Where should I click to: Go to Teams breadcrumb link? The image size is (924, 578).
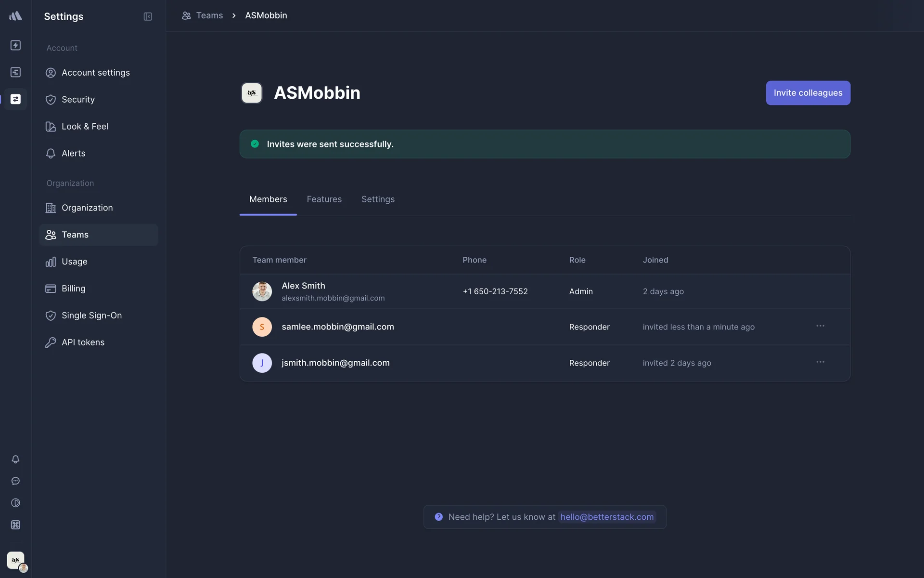pyautogui.click(x=209, y=15)
